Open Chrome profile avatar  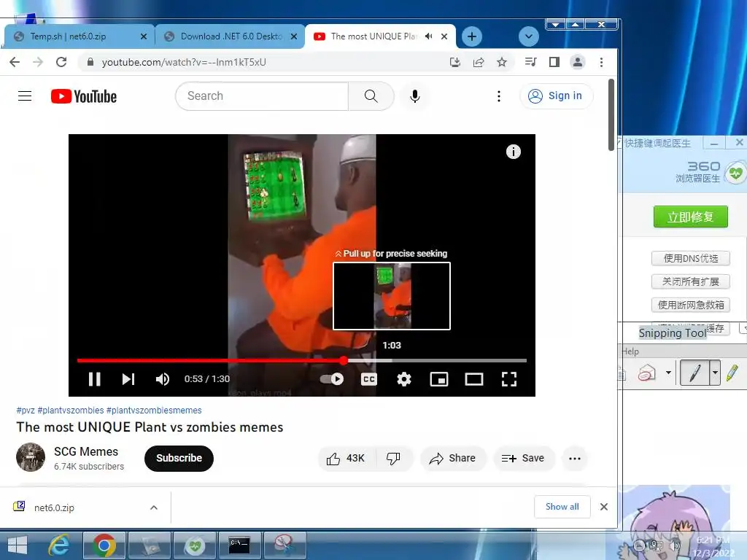578,62
